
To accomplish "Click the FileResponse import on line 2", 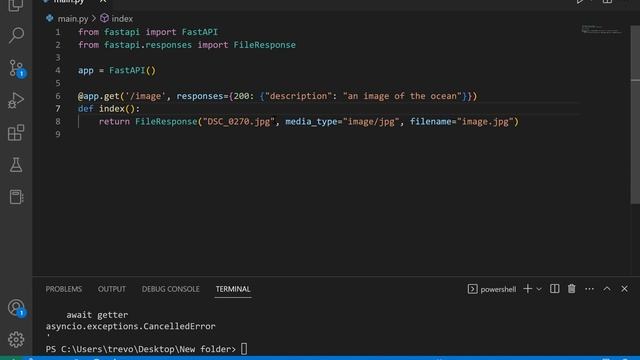I will click(x=264, y=45).
